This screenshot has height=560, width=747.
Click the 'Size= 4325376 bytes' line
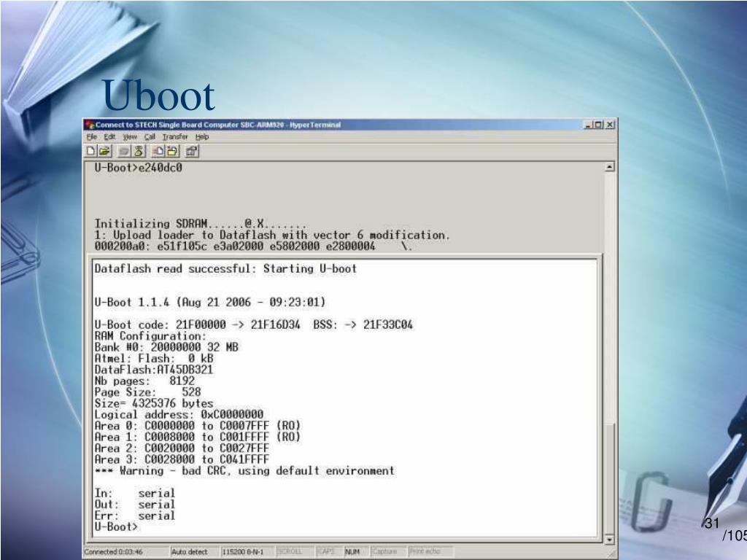154,403
